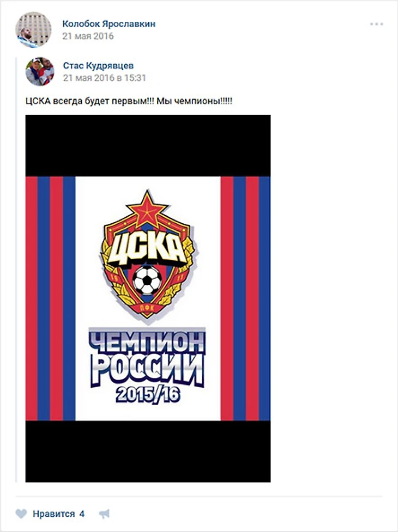Open Стас Кудрявцев's profile avatar
This screenshot has width=398, height=532.
[40, 71]
